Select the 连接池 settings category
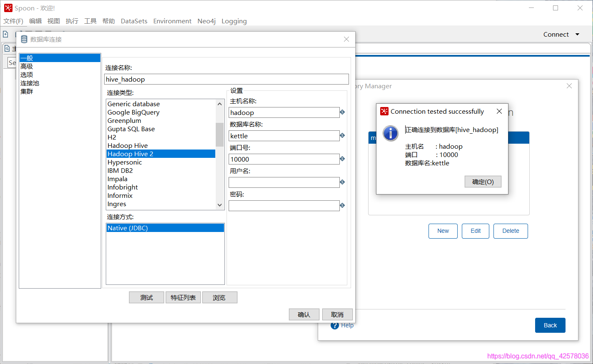 pos(60,83)
